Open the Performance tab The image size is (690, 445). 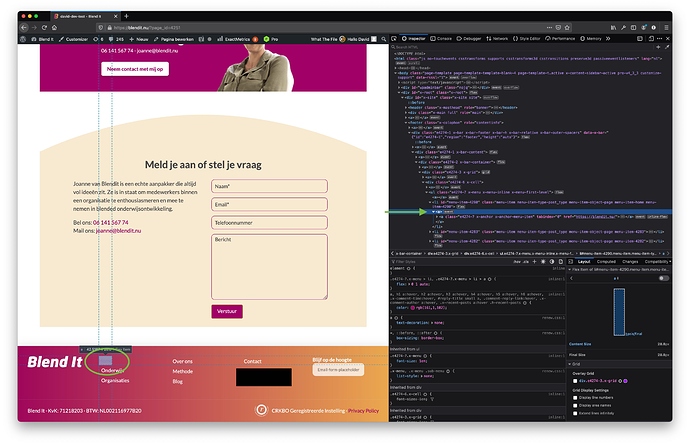pyautogui.click(x=560, y=39)
